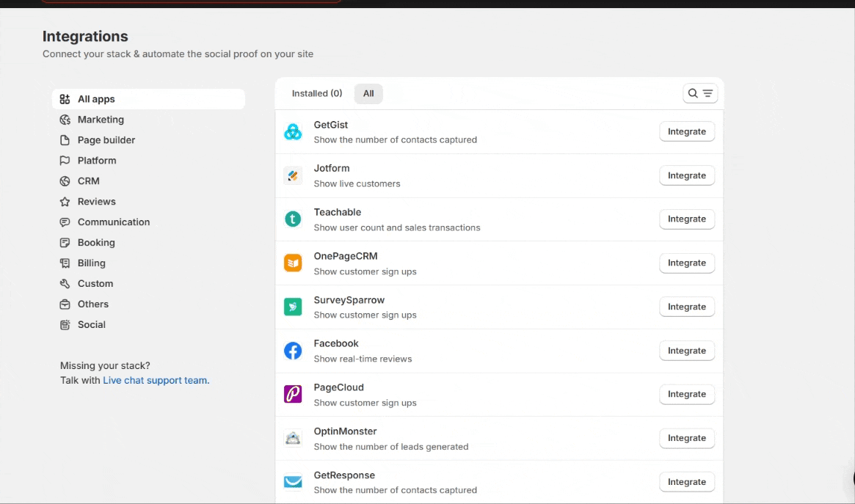Select the All apps category

(x=148, y=99)
